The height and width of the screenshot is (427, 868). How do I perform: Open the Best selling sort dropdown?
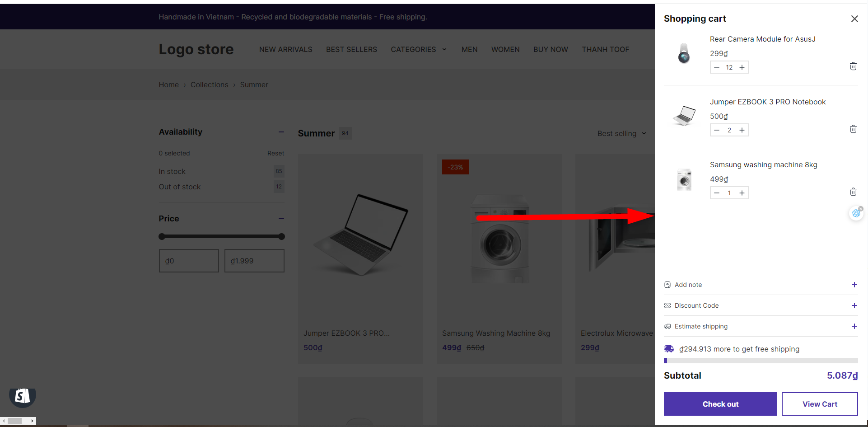coord(621,133)
